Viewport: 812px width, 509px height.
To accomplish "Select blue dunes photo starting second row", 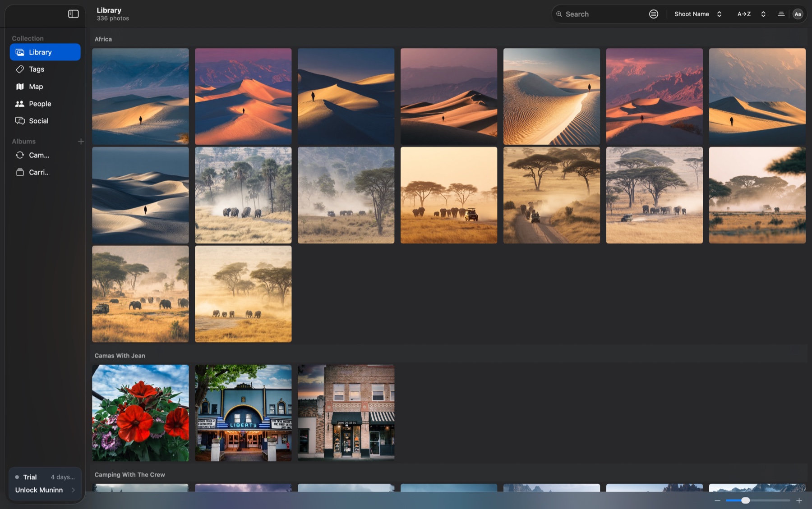I will [140, 195].
